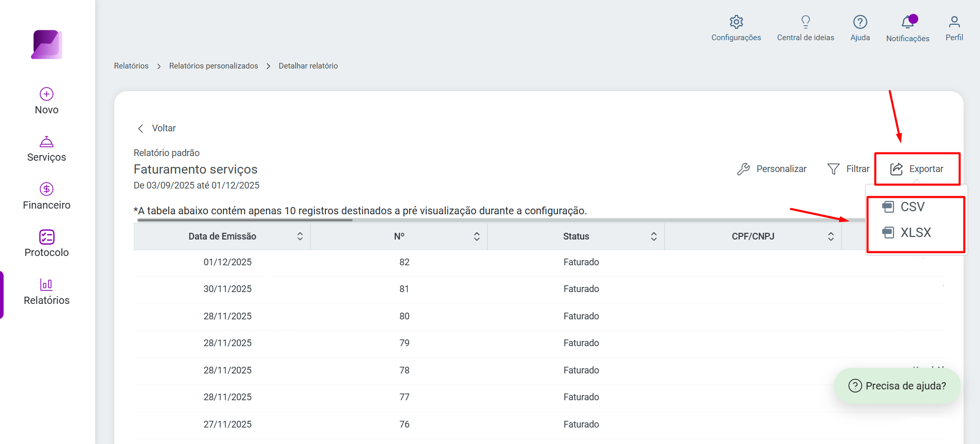Screen dimensions: 980x444
Task: Click the Faturamento serviços title
Action: [196, 169]
